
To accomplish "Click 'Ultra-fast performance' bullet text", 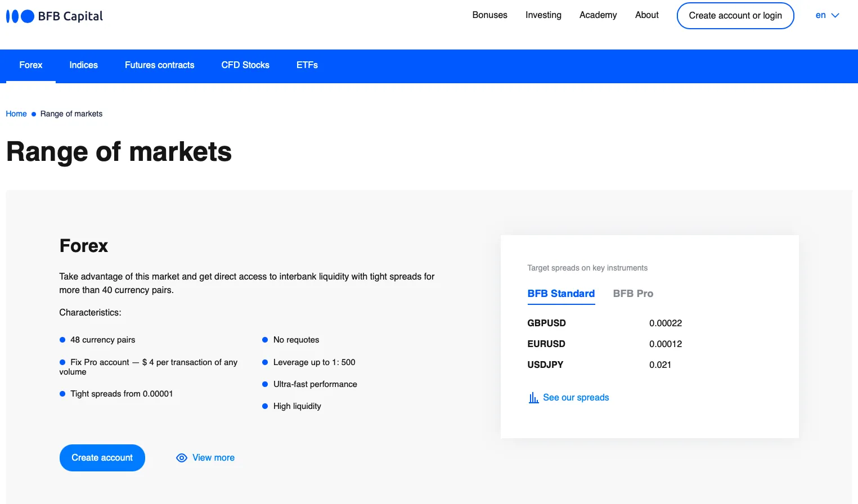I will (x=315, y=384).
